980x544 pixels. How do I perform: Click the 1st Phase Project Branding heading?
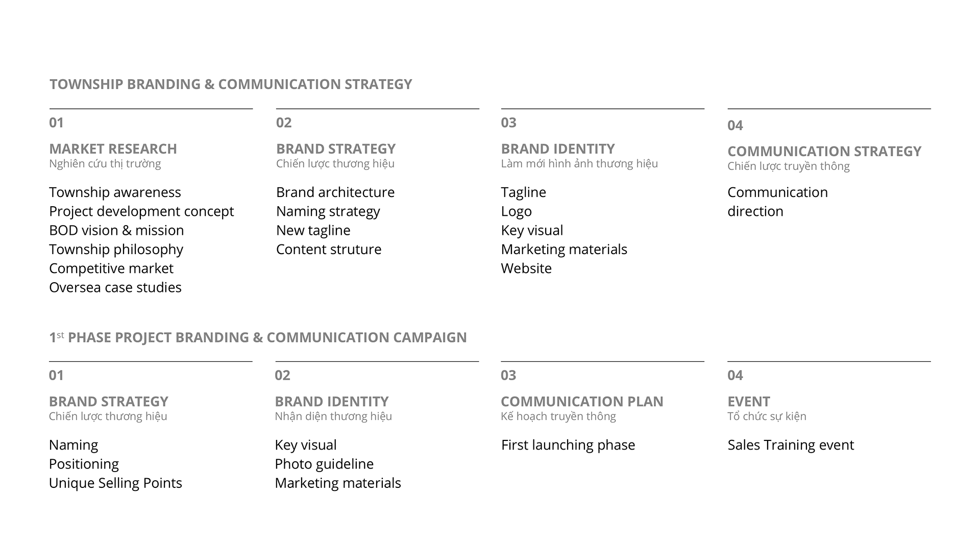pos(258,338)
